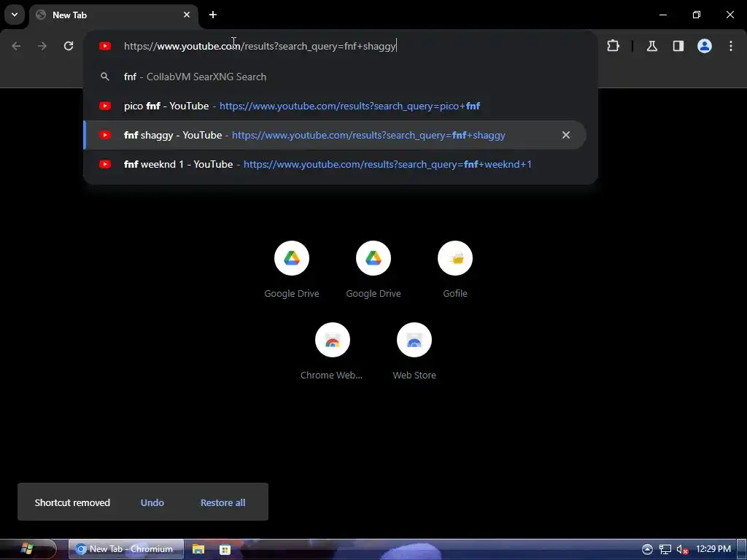Image resolution: width=747 pixels, height=560 pixels.
Task: Click the address bar URL text
Action: coord(260,46)
